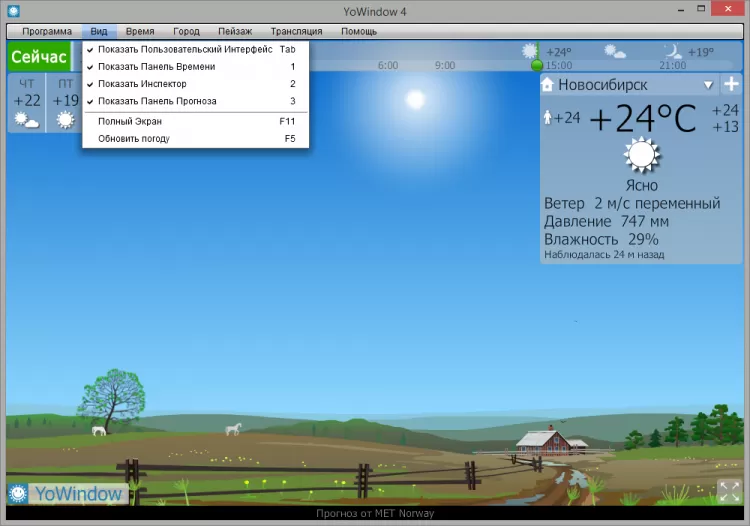Click the 15:00 sun icon on timeline

(x=529, y=51)
